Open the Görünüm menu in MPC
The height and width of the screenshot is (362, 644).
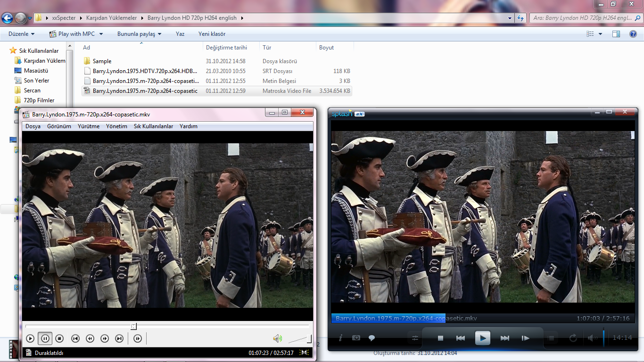coord(59,126)
